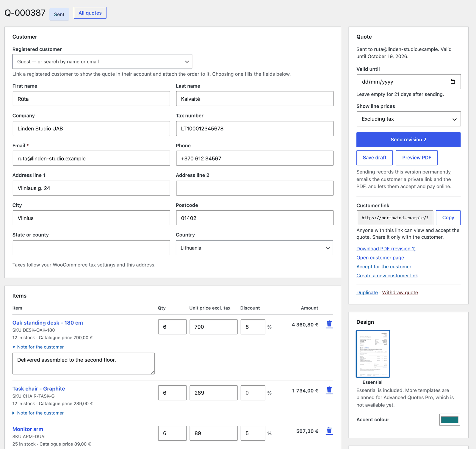Click the Postcode field
The image size is (476, 449).
pyautogui.click(x=255, y=218)
